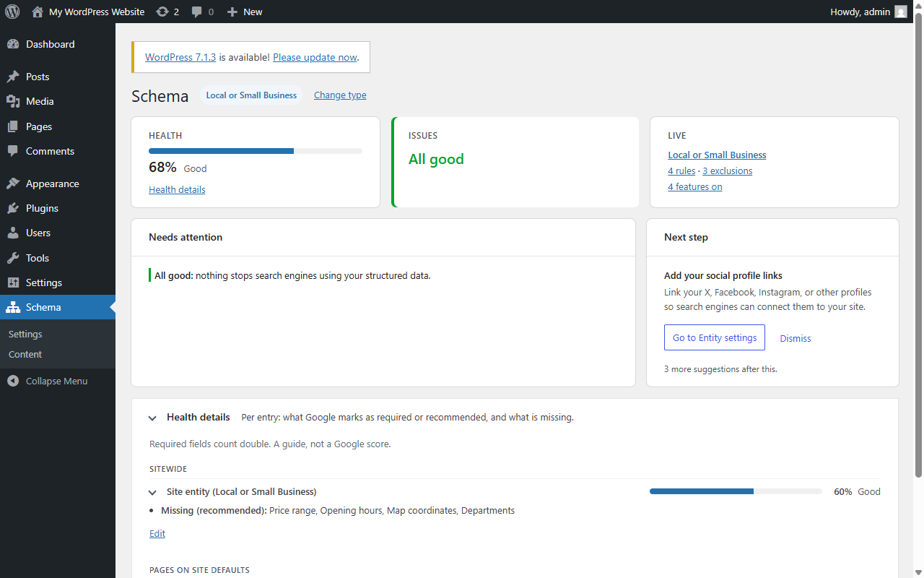Open My WordPress Website site menu
This screenshot has height=578, width=924.
[x=88, y=12]
